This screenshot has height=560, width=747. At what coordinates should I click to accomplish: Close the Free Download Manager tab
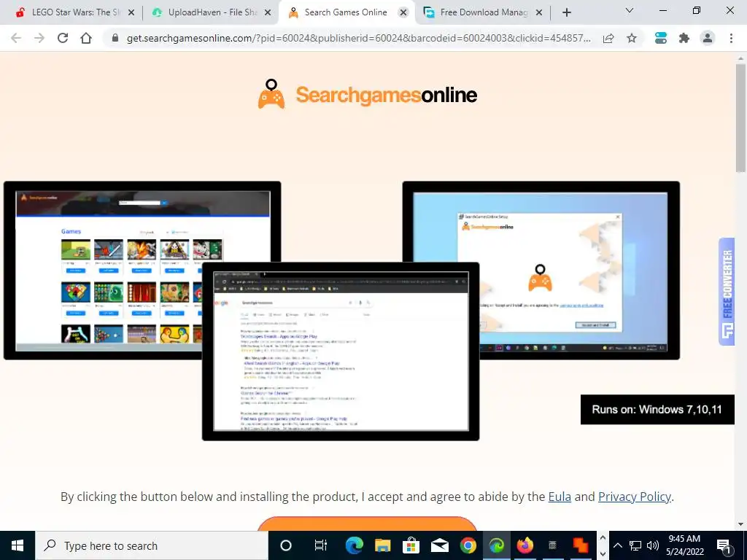pos(539,12)
